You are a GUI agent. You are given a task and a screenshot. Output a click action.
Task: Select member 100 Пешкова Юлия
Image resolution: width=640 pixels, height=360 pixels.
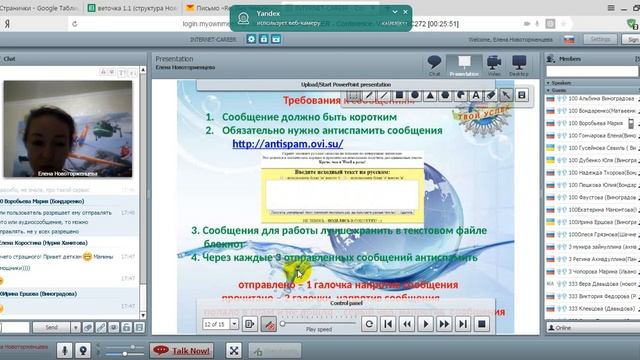[x=592, y=185]
